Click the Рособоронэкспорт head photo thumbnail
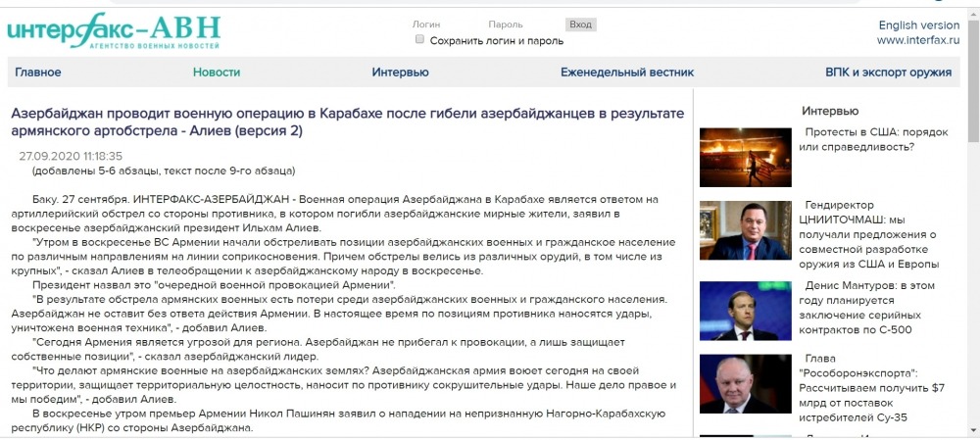Viewport: 980px width, 440px height. pos(745,384)
